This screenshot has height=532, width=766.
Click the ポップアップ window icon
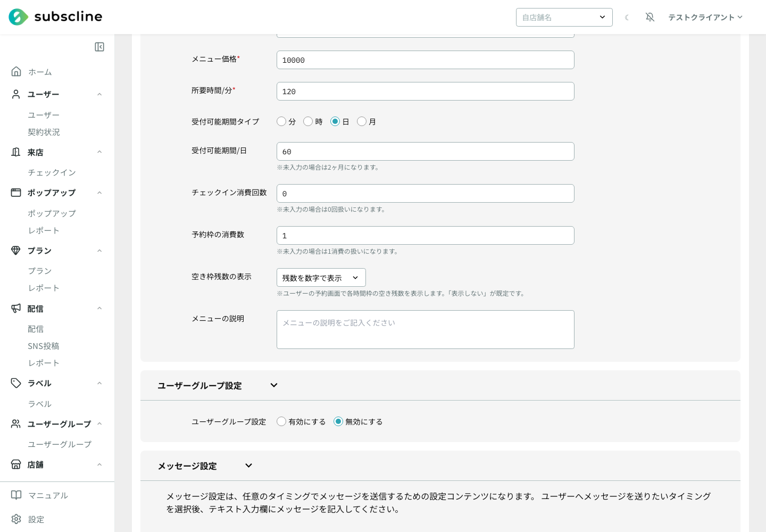click(16, 193)
